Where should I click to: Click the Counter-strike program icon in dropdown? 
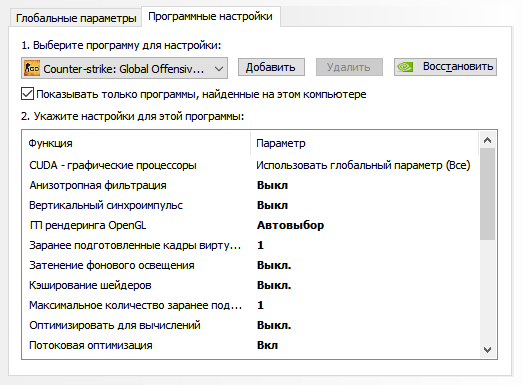coord(32,68)
